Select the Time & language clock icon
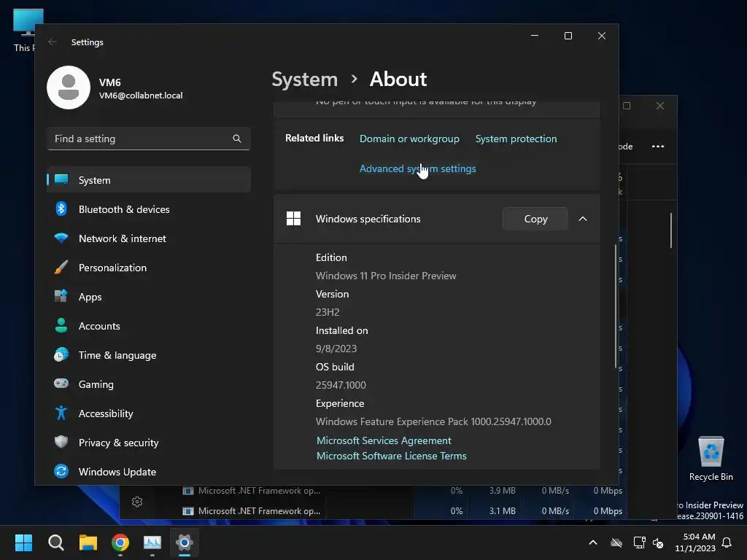The width and height of the screenshot is (747, 560). (61, 355)
